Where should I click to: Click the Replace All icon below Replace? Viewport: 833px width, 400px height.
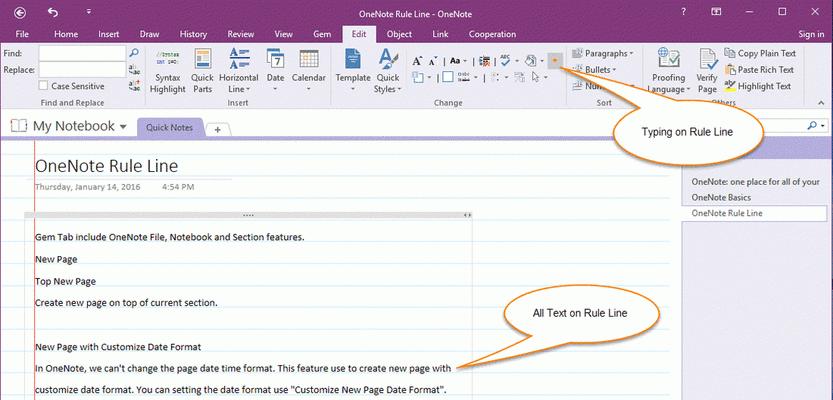pos(134,86)
